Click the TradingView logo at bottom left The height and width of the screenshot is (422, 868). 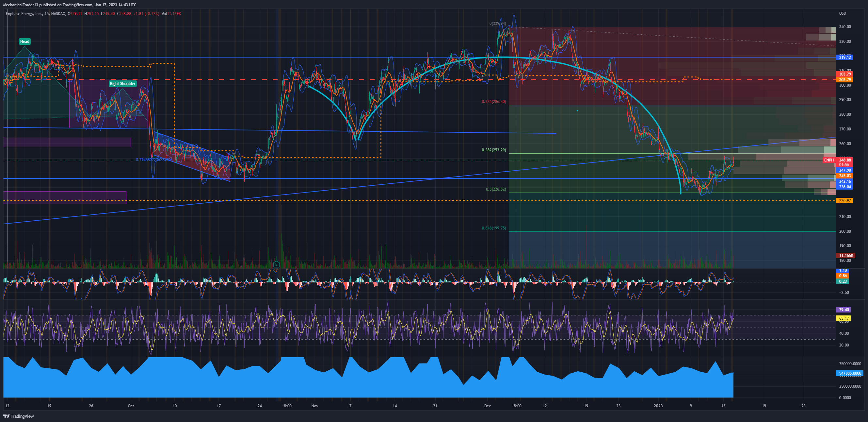pos(19,416)
